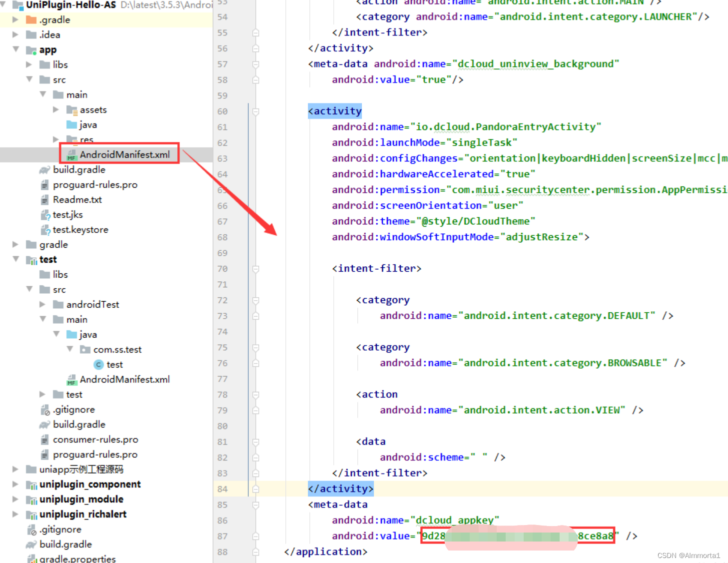This screenshot has height=563, width=728.
Task: Collapse the com.ss.test package
Action: [69, 349]
